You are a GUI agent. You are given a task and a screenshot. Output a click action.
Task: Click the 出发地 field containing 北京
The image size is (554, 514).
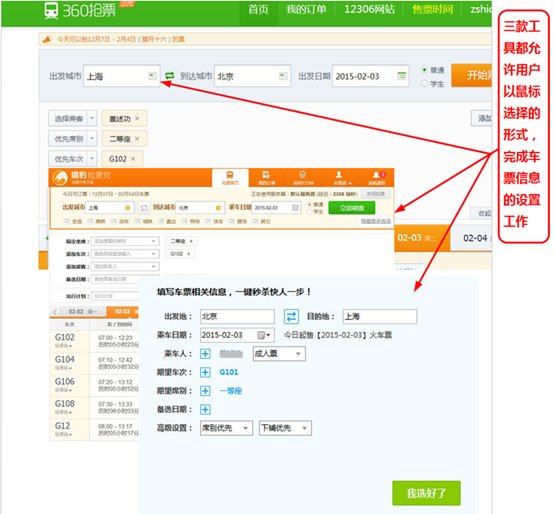point(237,317)
